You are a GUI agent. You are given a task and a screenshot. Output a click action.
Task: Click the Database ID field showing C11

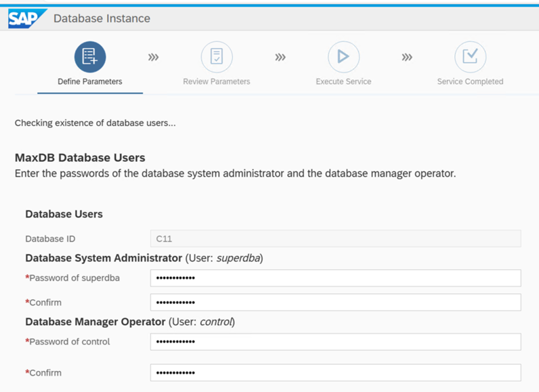click(335, 238)
